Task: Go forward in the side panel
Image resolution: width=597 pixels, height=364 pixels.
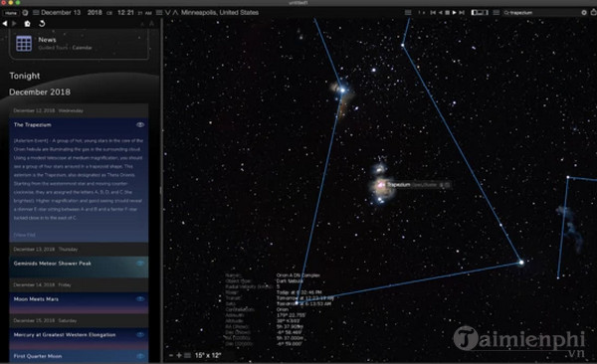Action: click(14, 23)
